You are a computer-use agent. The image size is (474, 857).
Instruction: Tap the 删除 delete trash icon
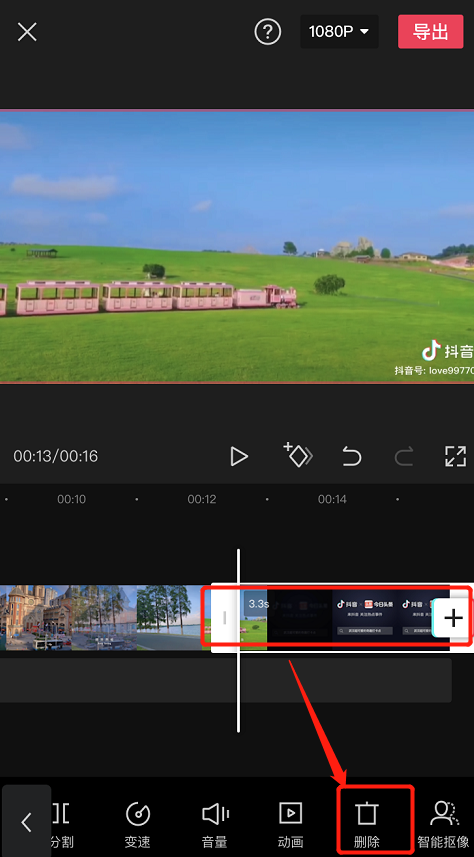pos(366,825)
